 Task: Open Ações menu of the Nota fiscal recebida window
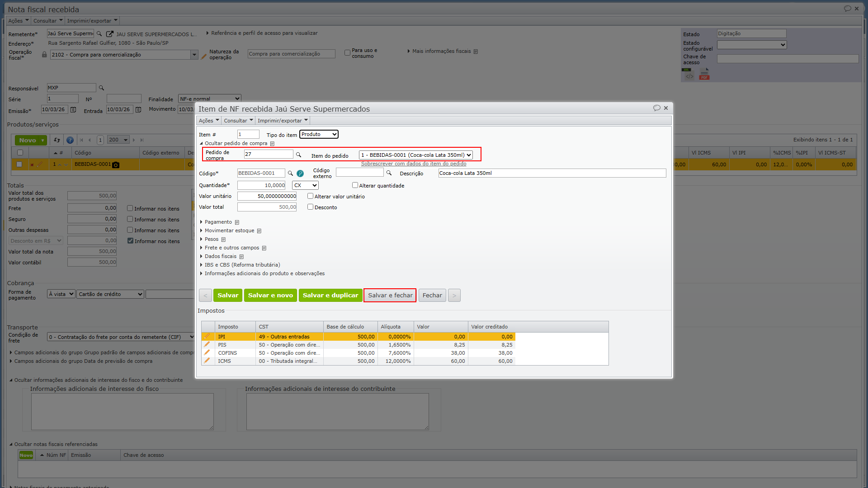tap(19, 21)
